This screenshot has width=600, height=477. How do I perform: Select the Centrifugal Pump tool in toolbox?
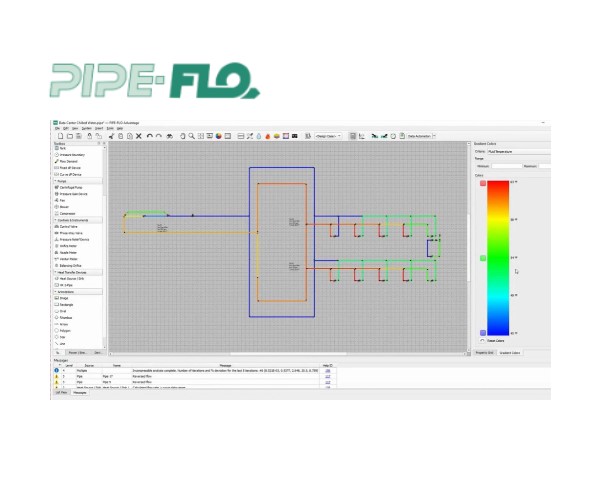(x=72, y=187)
